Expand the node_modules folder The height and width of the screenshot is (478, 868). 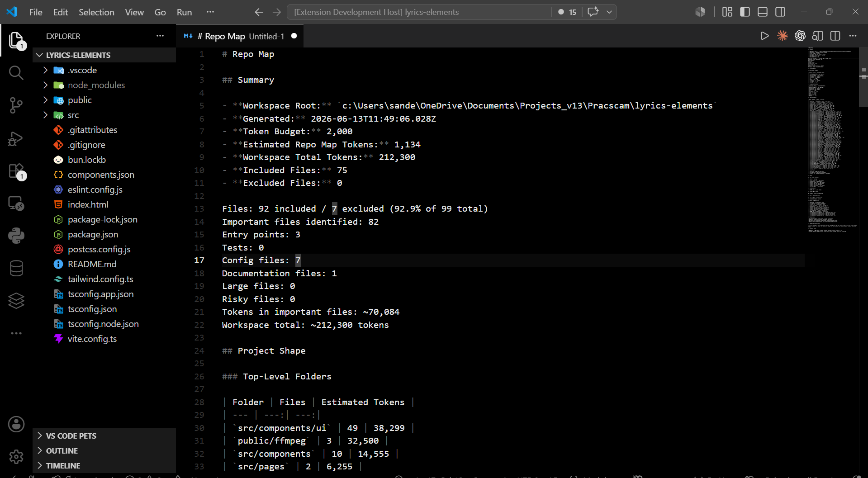pos(104,85)
